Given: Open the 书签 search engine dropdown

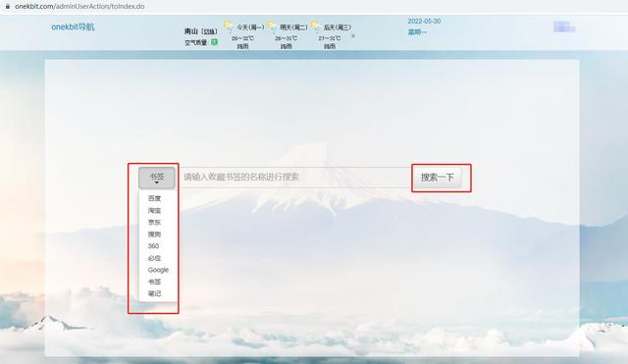Looking at the screenshot, I should (x=157, y=178).
